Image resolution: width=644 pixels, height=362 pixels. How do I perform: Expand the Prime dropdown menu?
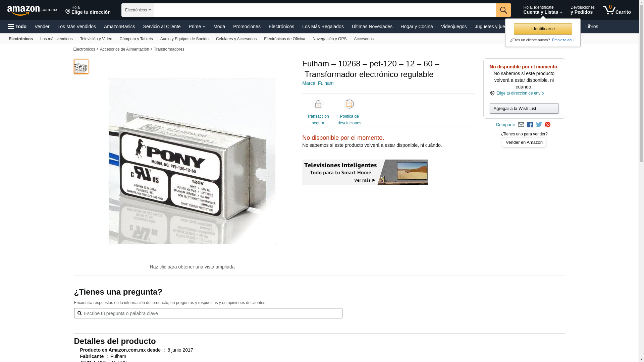(x=197, y=26)
